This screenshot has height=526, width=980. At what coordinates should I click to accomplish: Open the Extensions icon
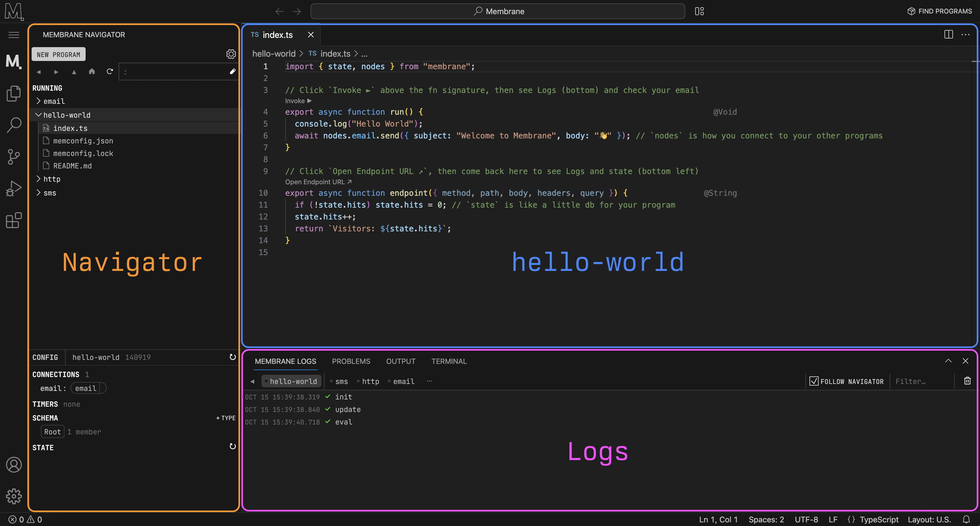pos(14,220)
